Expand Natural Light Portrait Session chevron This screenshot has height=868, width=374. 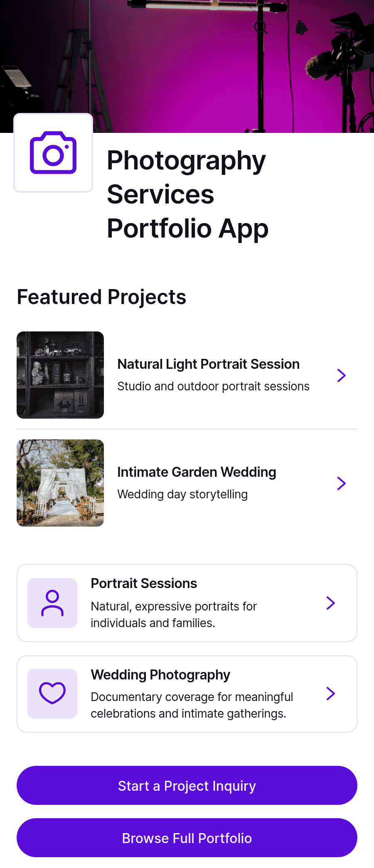pyautogui.click(x=342, y=375)
